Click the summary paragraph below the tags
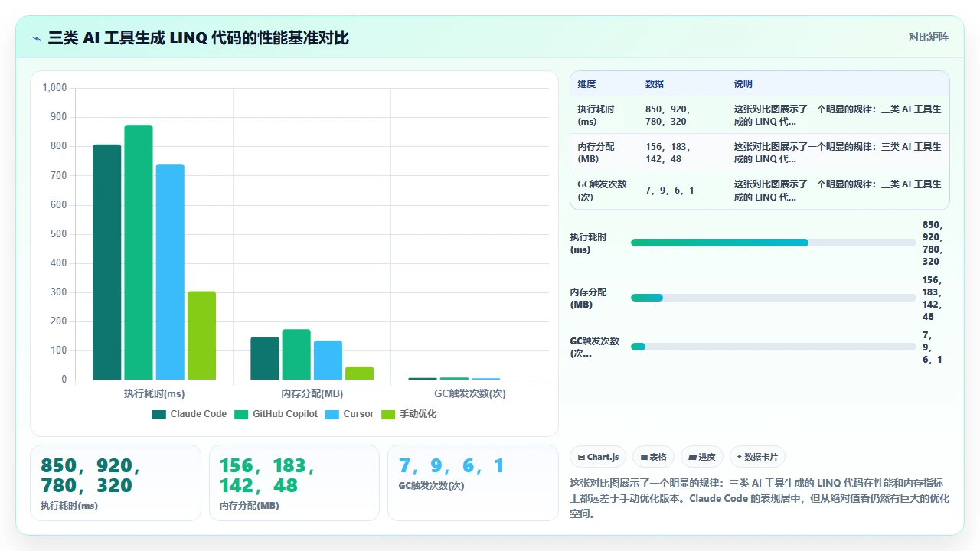980x551 pixels. pyautogui.click(x=759, y=498)
